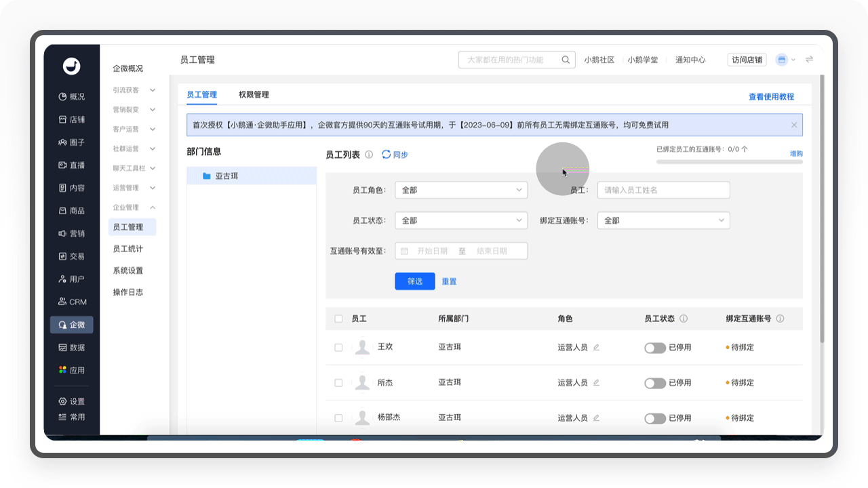Image resolution: width=868 pixels, height=488 pixels.
Task: Open the account avatar dropdown at top right
Action: [x=785, y=60]
